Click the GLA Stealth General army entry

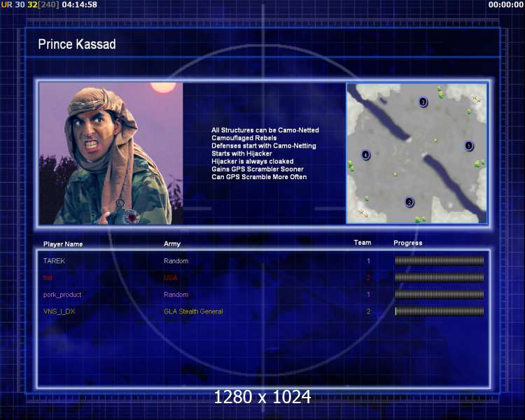click(193, 311)
